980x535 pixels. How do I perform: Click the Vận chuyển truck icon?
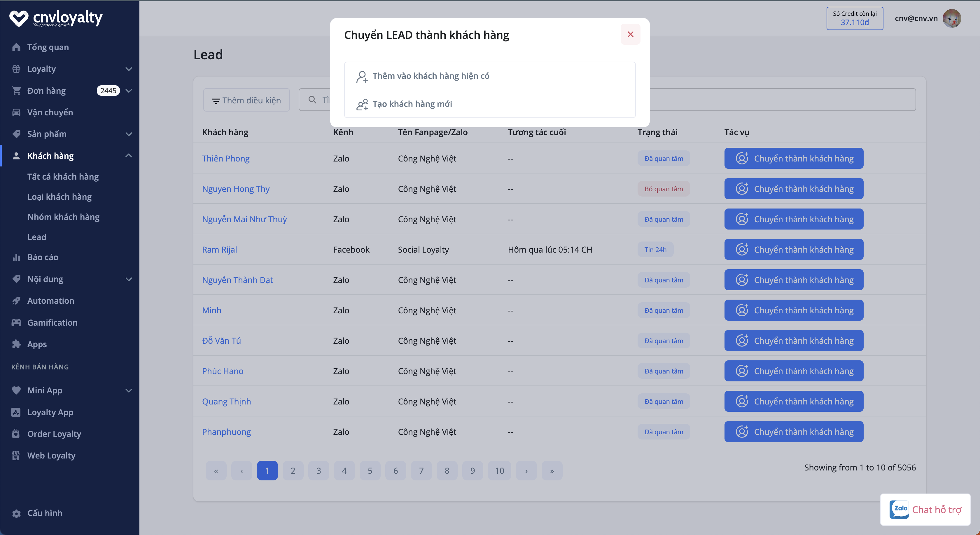(16, 112)
